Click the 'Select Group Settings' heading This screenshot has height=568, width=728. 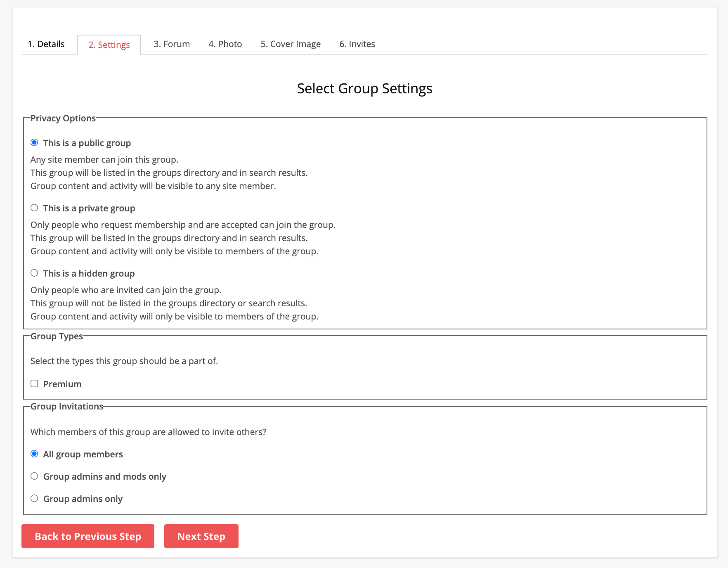[x=365, y=88]
